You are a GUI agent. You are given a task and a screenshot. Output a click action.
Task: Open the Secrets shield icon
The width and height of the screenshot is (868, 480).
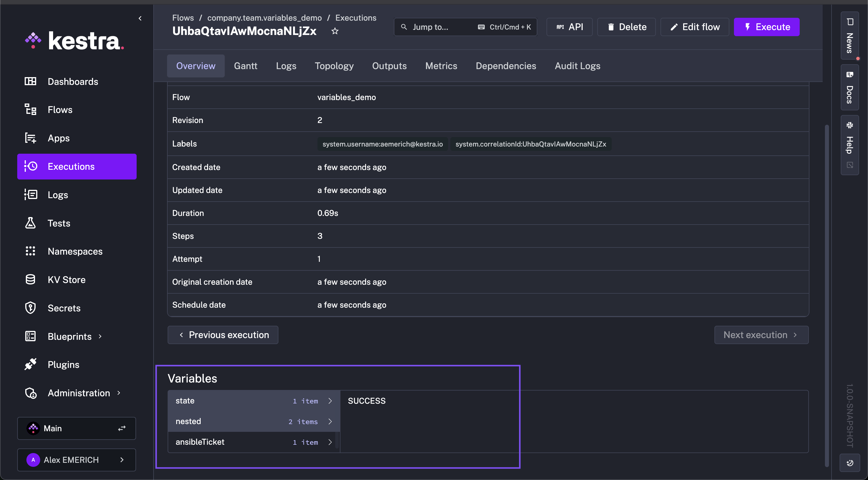click(x=30, y=308)
